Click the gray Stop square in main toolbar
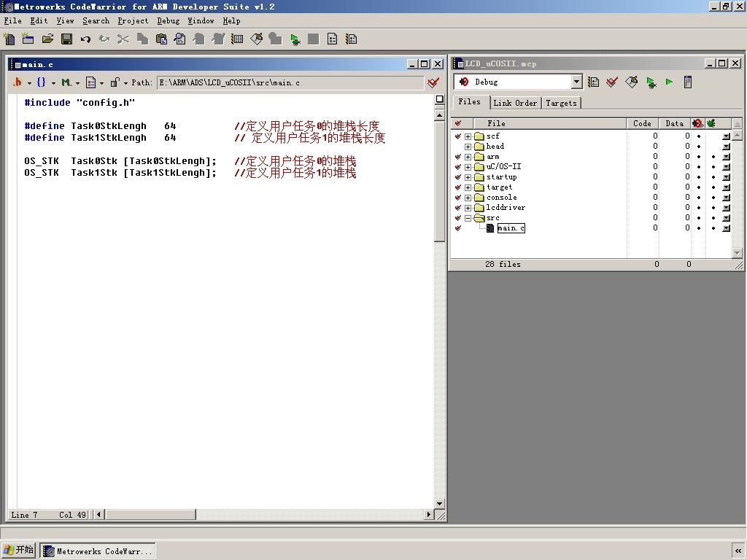The height and width of the screenshot is (560, 747). pos(314,39)
